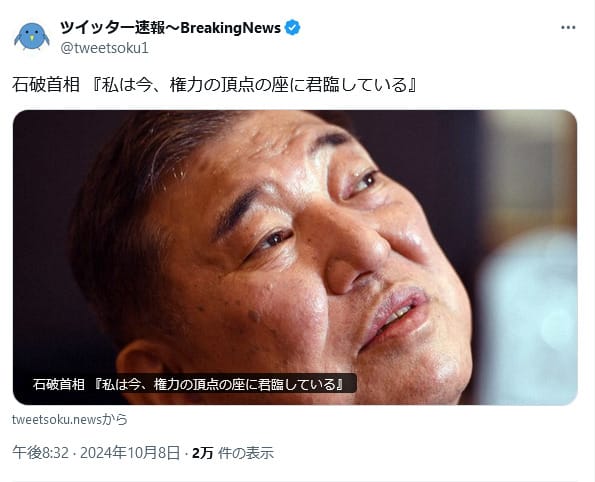Click the blue verified checkmark badge
The height and width of the screenshot is (482, 595).
point(293,28)
